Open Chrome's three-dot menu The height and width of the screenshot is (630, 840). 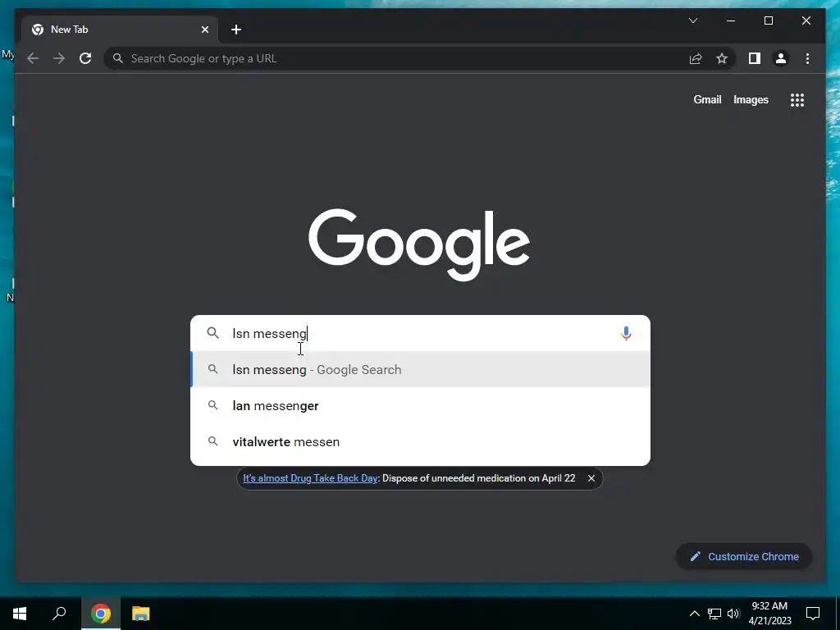click(807, 58)
